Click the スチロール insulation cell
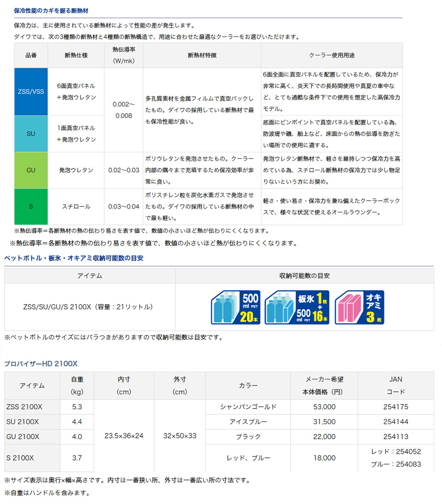The height and width of the screenshot is (504, 442). (x=76, y=206)
